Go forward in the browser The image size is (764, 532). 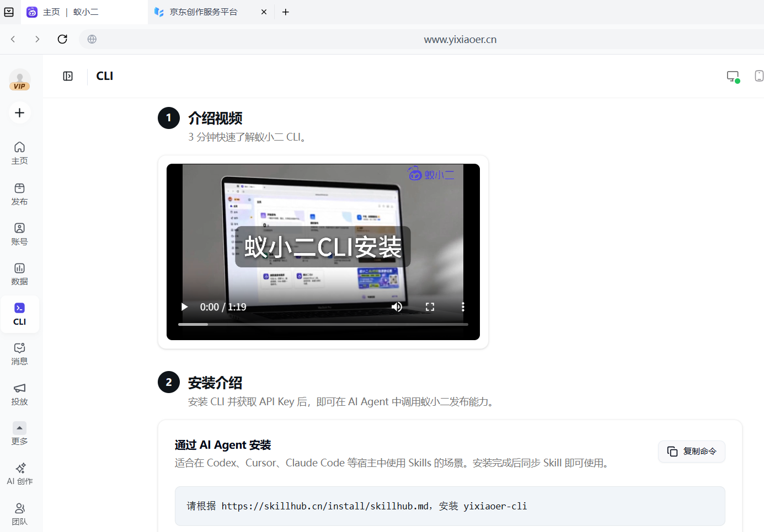(37, 39)
